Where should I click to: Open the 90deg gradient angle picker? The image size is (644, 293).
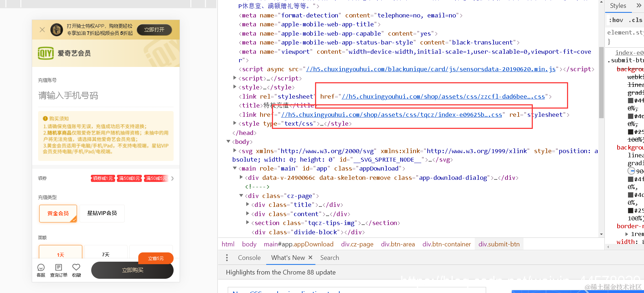631,171
